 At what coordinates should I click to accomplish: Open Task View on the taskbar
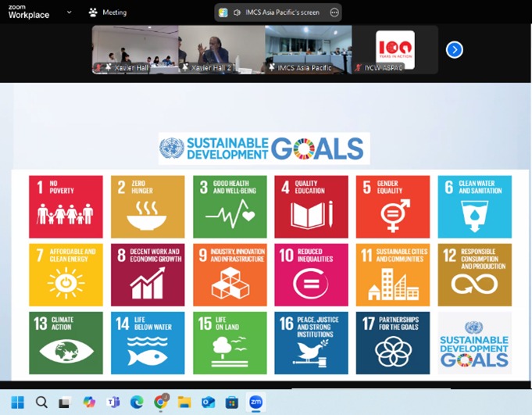click(65, 402)
